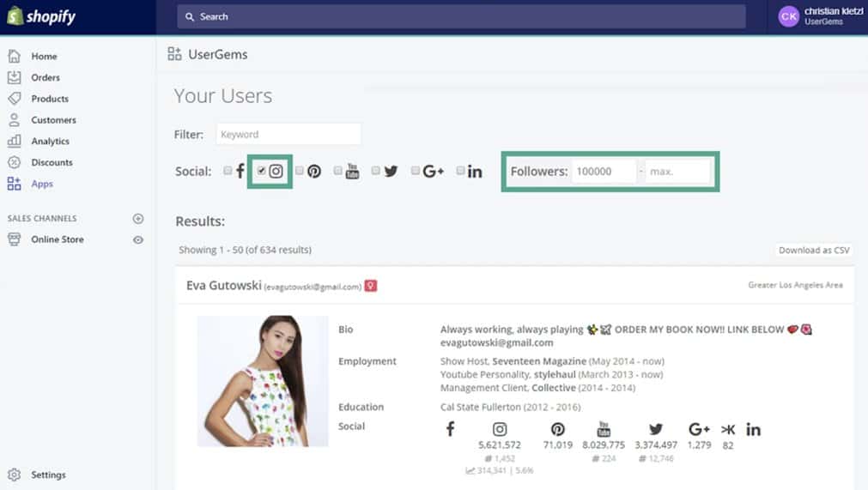868x490 pixels.
Task: Click the Eva Gutowski name heading
Action: 223,286
